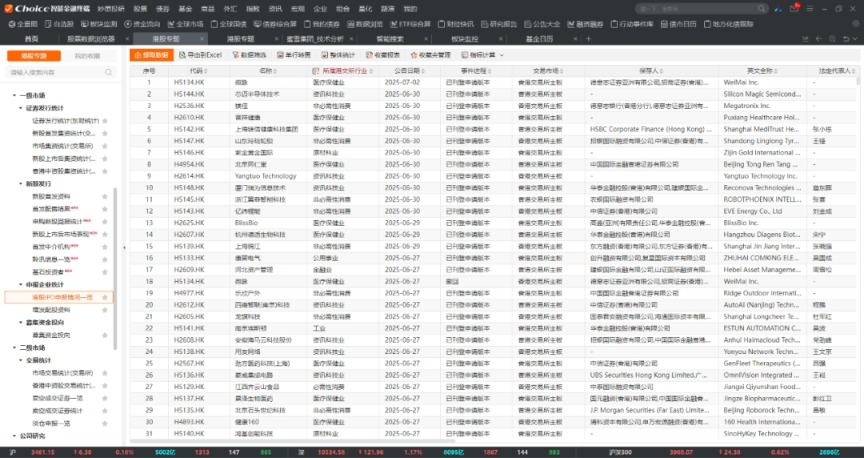Open 自选股 shortcut
The image size is (864, 458).
59,24
